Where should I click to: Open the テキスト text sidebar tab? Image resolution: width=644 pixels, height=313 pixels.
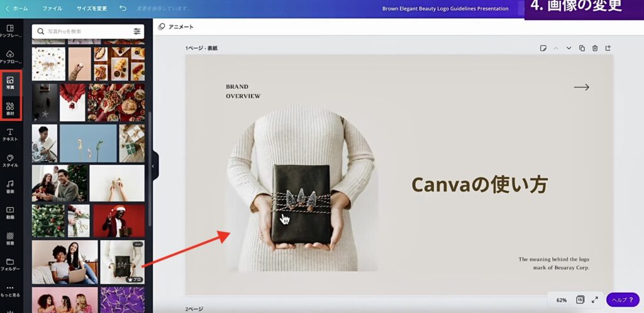pos(10,135)
